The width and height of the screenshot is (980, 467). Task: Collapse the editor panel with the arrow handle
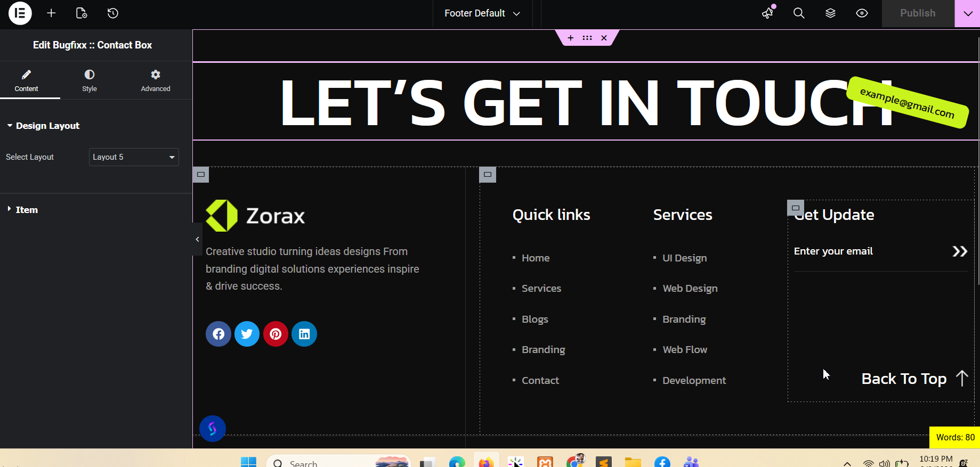(x=197, y=239)
